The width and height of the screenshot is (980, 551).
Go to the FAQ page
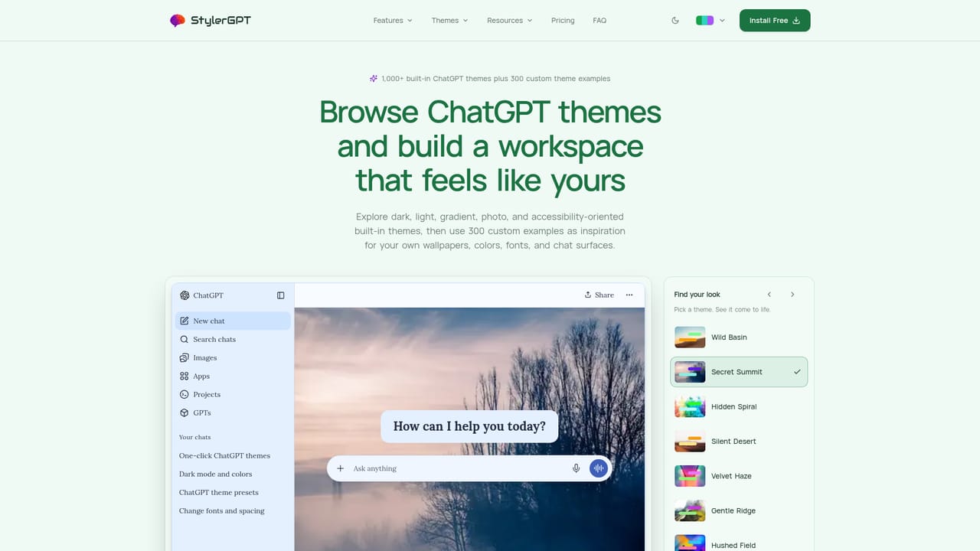[599, 21]
